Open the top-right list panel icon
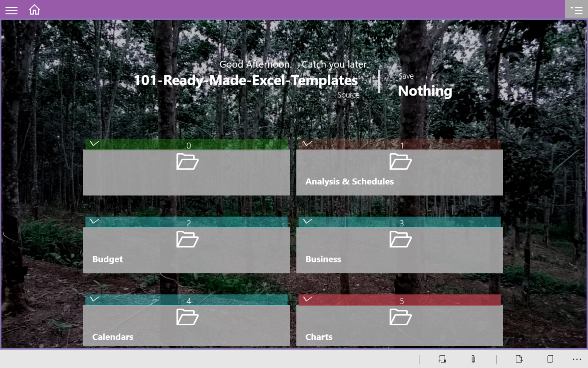 (x=576, y=10)
